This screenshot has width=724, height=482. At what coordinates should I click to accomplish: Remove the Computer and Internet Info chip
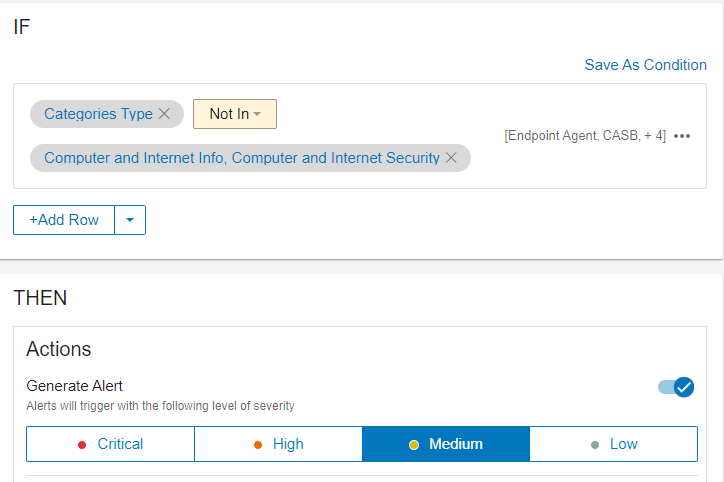pos(451,158)
